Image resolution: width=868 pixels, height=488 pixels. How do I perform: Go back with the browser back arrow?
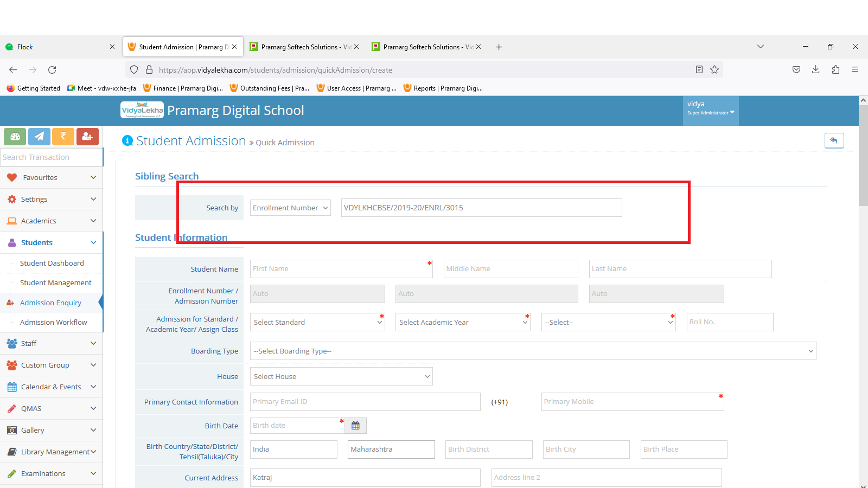click(13, 70)
